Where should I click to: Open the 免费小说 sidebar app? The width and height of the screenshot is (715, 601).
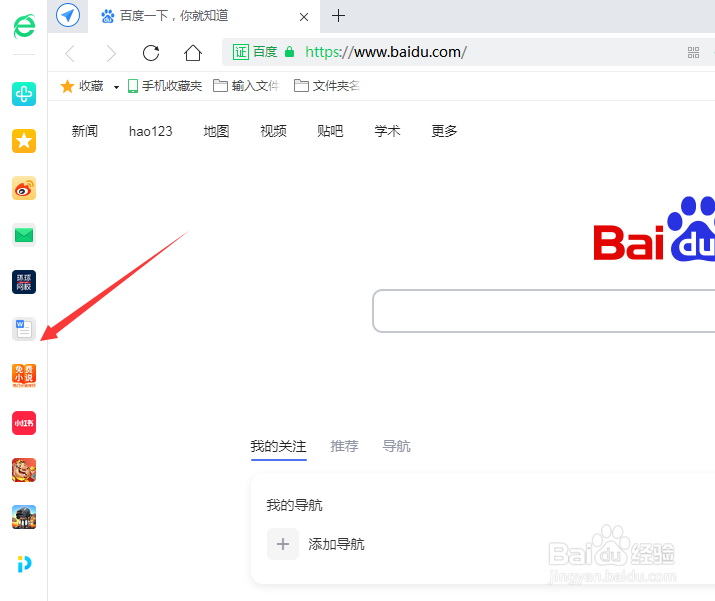[24, 376]
